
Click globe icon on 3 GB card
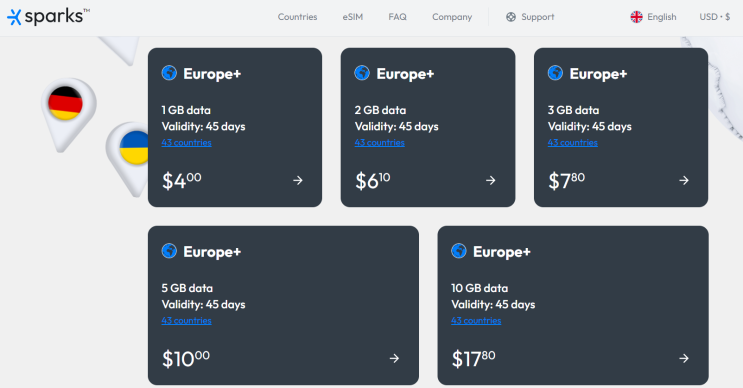(x=555, y=73)
